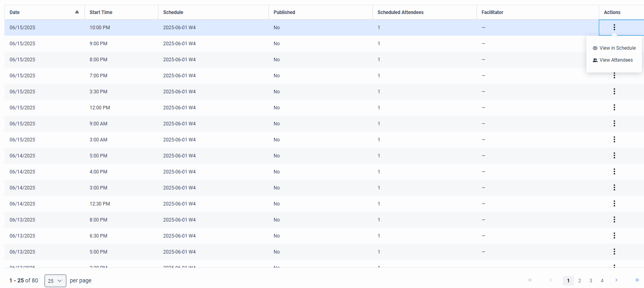Open actions menu for 06/15/2025 9:00 AM row
The width and height of the screenshot is (644, 288).
[x=614, y=124]
